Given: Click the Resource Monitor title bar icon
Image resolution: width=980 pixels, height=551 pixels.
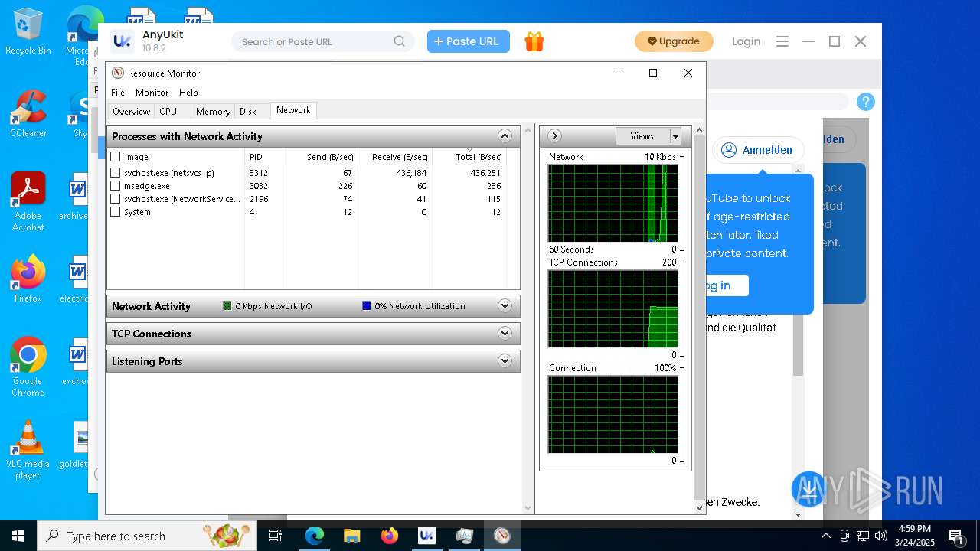Looking at the screenshot, I should coord(117,73).
